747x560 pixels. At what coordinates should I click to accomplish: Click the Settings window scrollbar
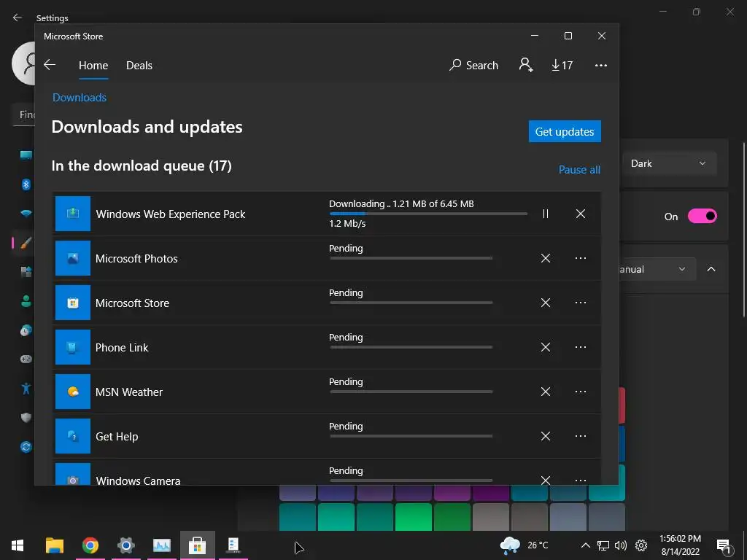coord(743,230)
